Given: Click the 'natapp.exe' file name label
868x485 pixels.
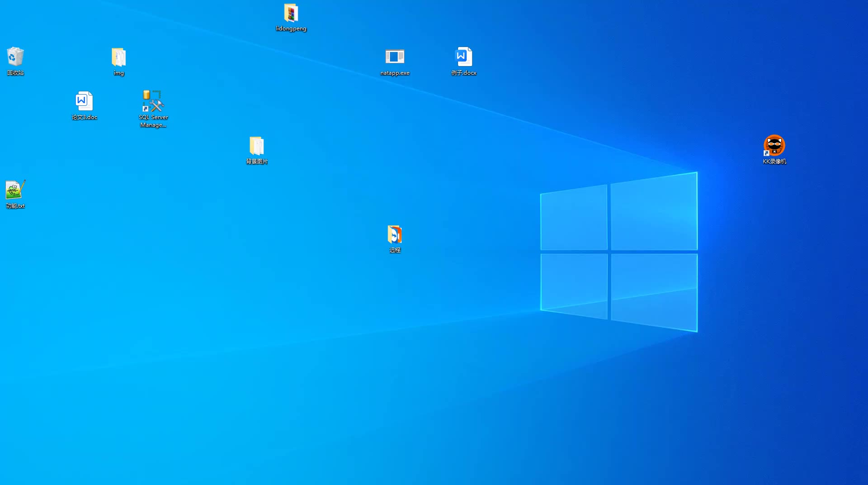Looking at the screenshot, I should [x=395, y=73].
